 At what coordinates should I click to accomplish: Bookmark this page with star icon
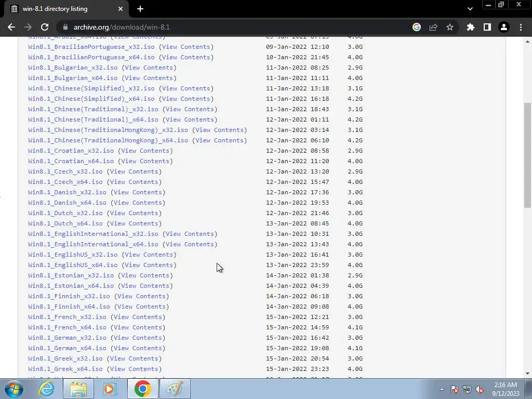[450, 27]
